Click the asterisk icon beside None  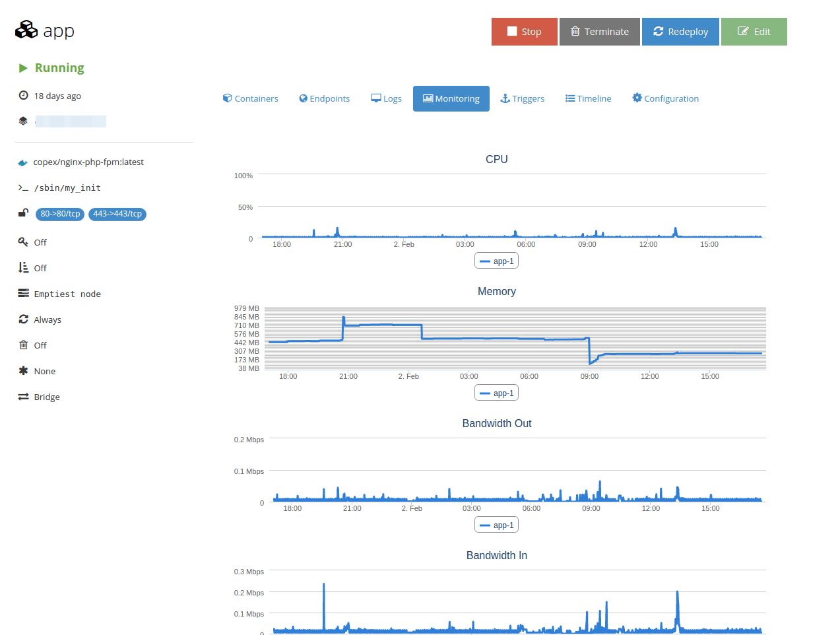coord(23,371)
